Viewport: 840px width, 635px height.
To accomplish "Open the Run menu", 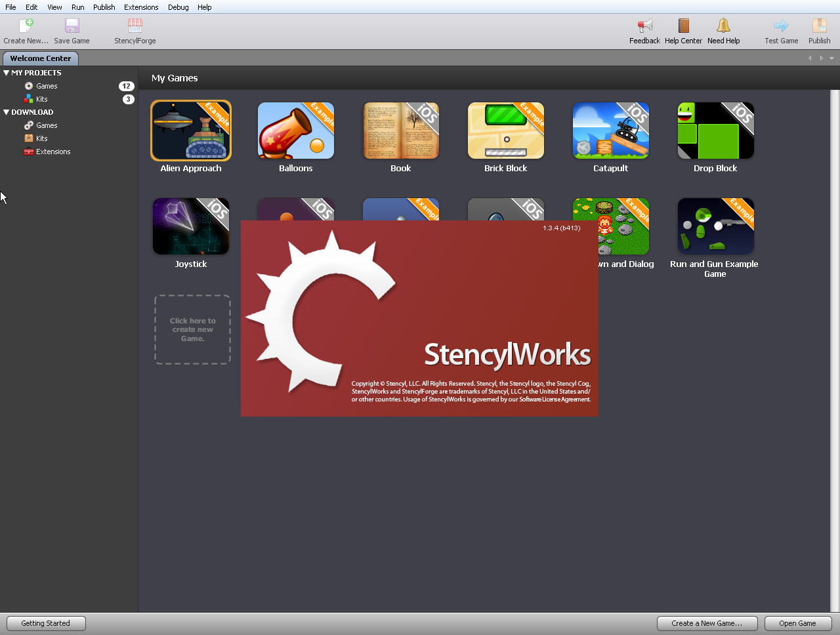I will tap(77, 7).
